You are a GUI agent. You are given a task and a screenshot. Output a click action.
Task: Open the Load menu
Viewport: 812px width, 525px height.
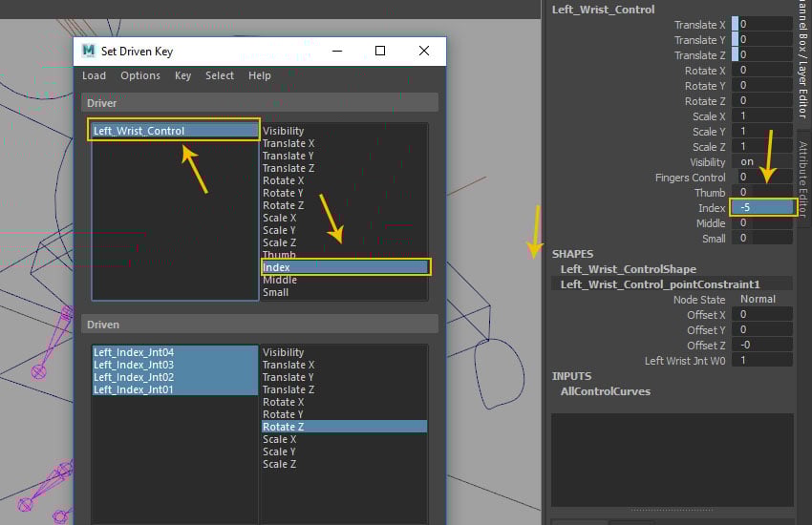click(x=94, y=75)
